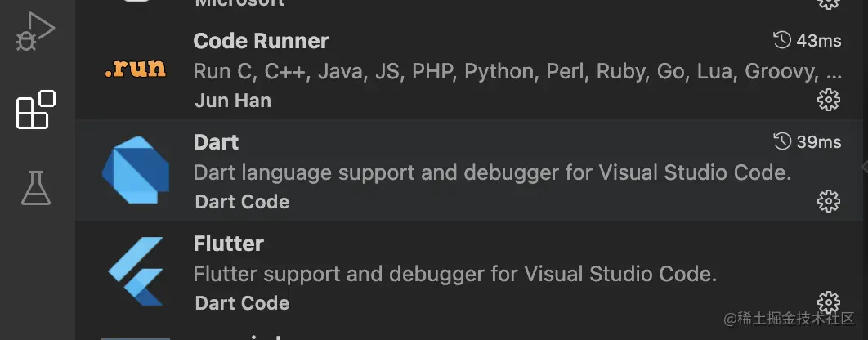Click Dart Code publisher under Dart

(242, 202)
